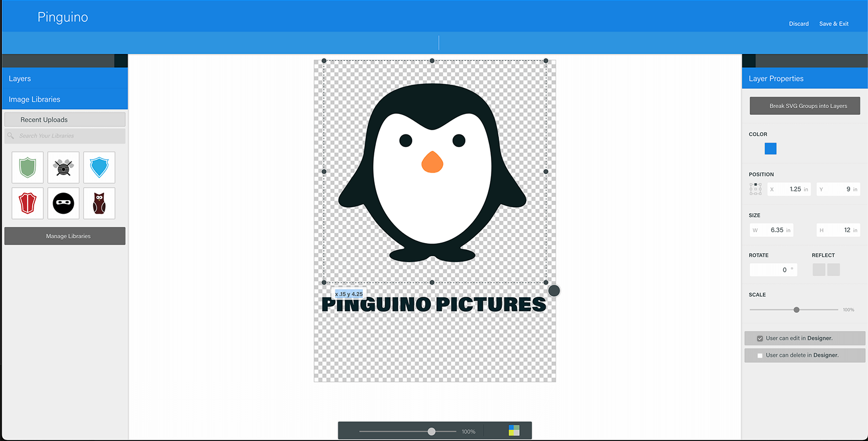Click Break SVG Groups into Layers
The image size is (868, 441).
click(805, 106)
